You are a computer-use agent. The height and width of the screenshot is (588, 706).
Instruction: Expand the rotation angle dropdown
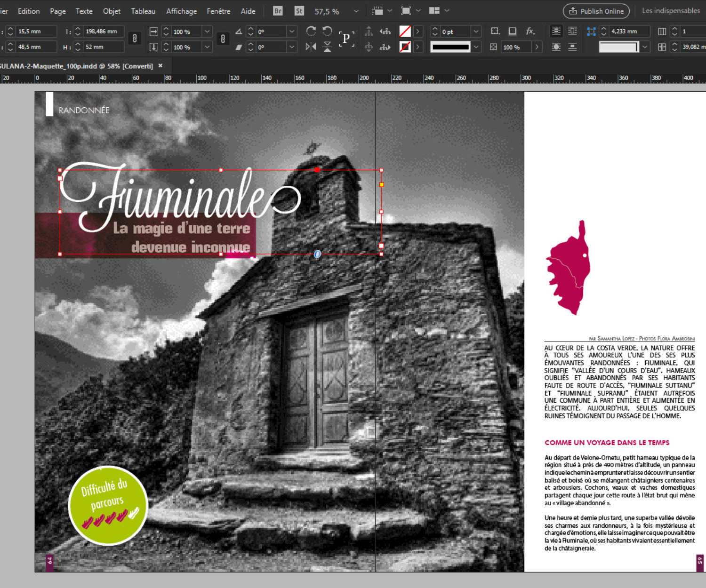point(292,32)
